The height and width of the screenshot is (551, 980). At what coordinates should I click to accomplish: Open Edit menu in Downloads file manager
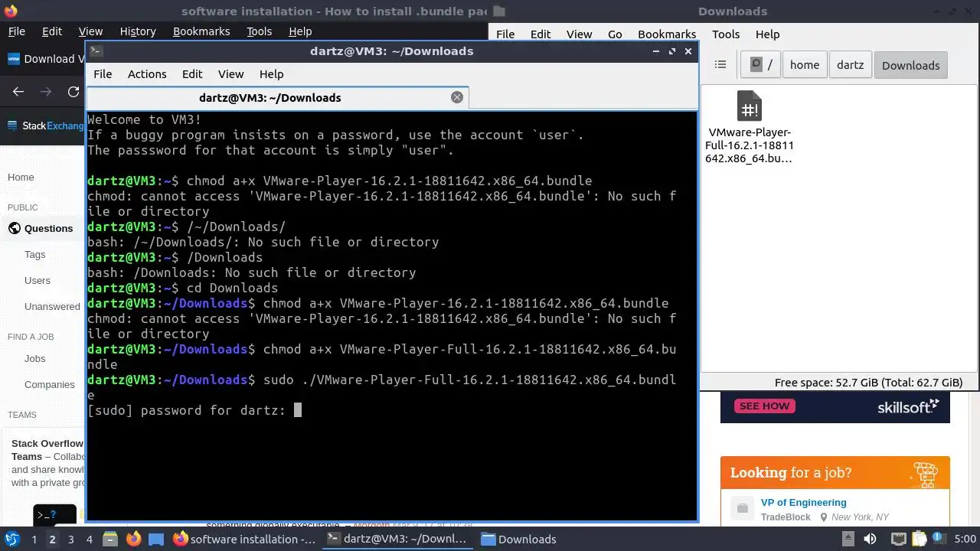[541, 34]
